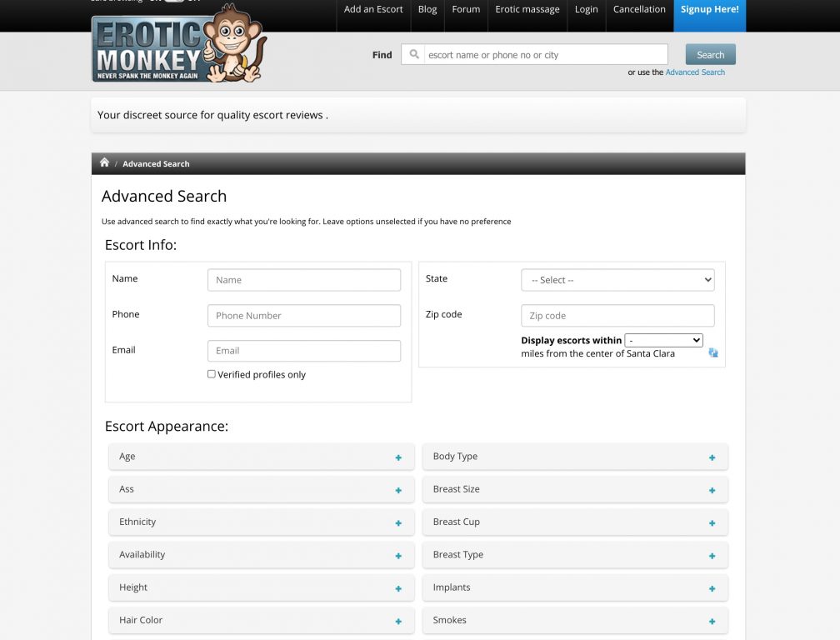The height and width of the screenshot is (640, 840).
Task: Open the Cancellation page
Action: point(639,9)
